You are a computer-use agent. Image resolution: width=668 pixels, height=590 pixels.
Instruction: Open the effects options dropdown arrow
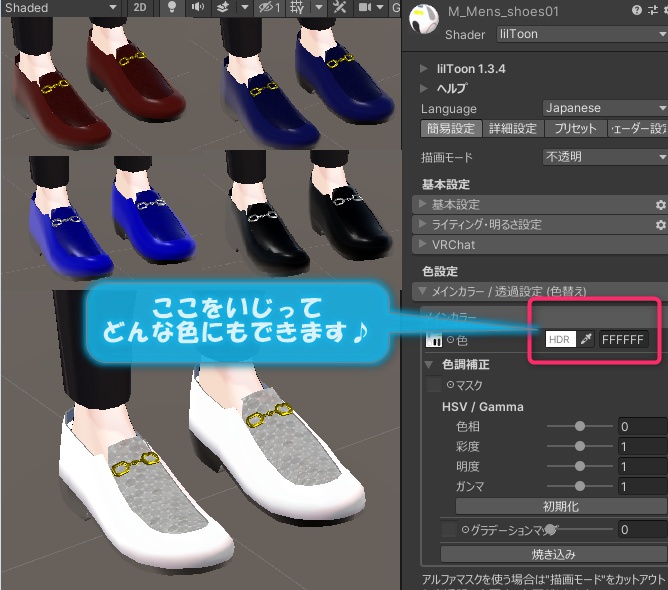coord(244,7)
